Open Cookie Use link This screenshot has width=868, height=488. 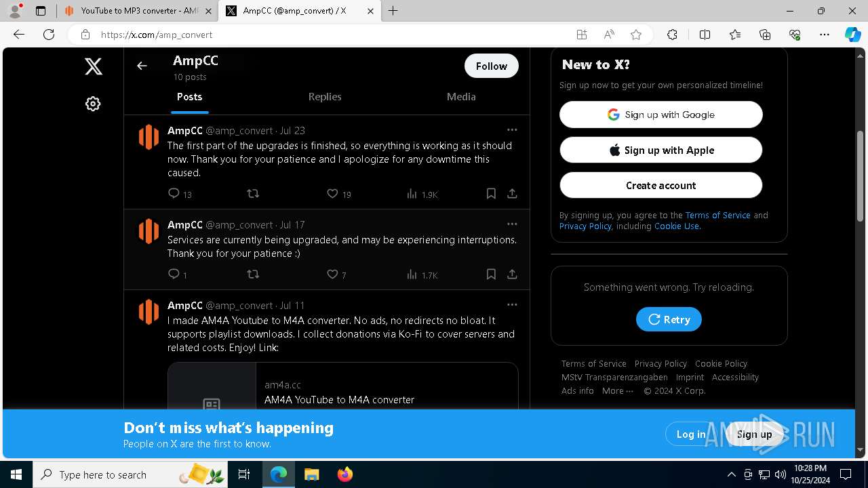coord(677,226)
